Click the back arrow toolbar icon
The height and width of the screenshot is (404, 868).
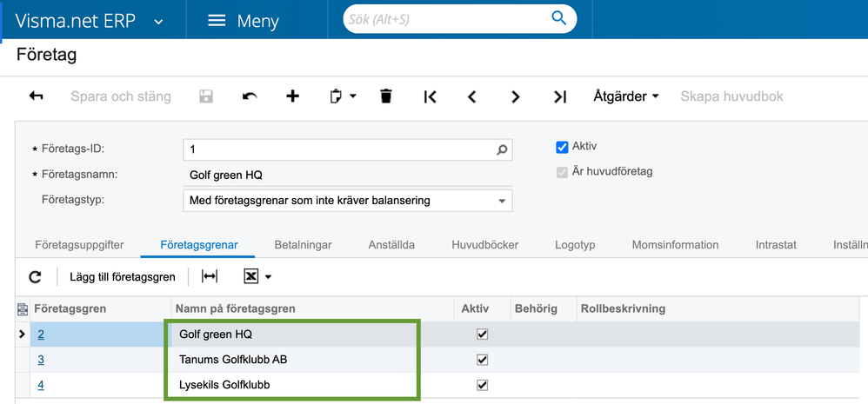pos(36,96)
